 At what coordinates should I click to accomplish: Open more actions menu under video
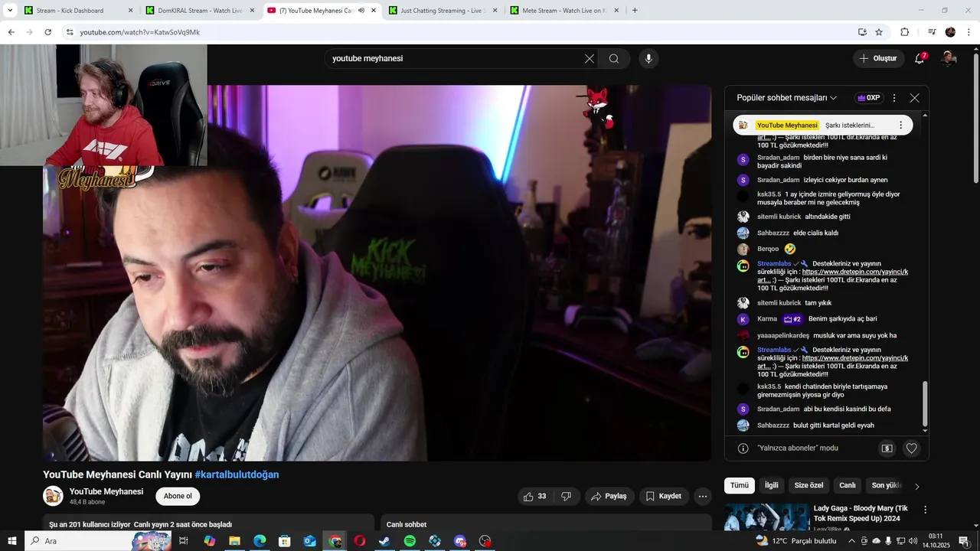[703, 496]
